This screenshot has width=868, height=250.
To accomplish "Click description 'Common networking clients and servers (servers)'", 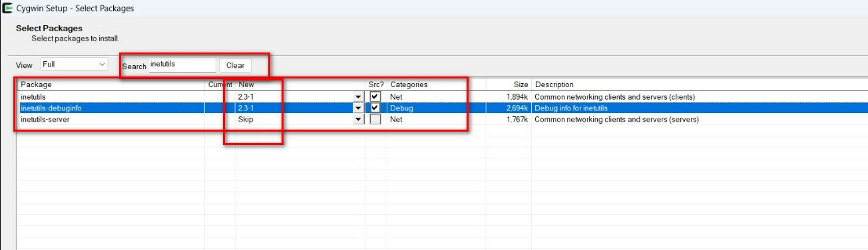I will pos(616,119).
